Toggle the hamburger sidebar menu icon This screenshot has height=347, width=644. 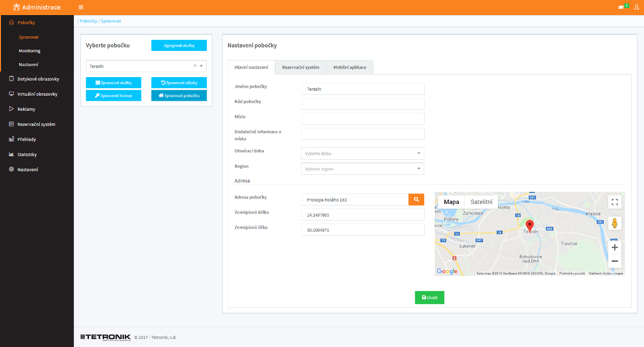coord(81,8)
